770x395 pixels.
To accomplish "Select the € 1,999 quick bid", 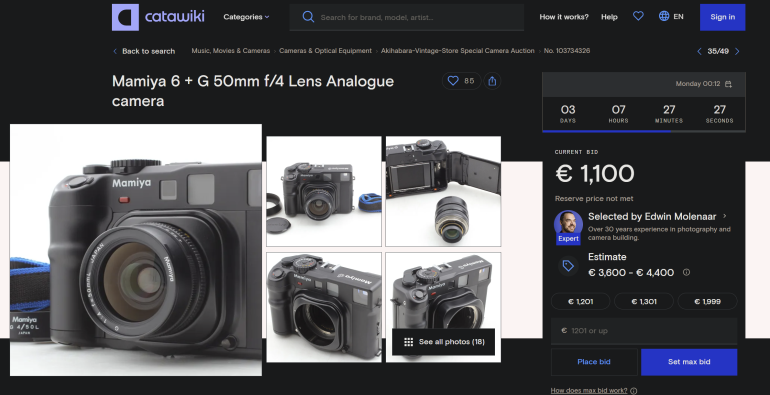I will (x=707, y=301).
